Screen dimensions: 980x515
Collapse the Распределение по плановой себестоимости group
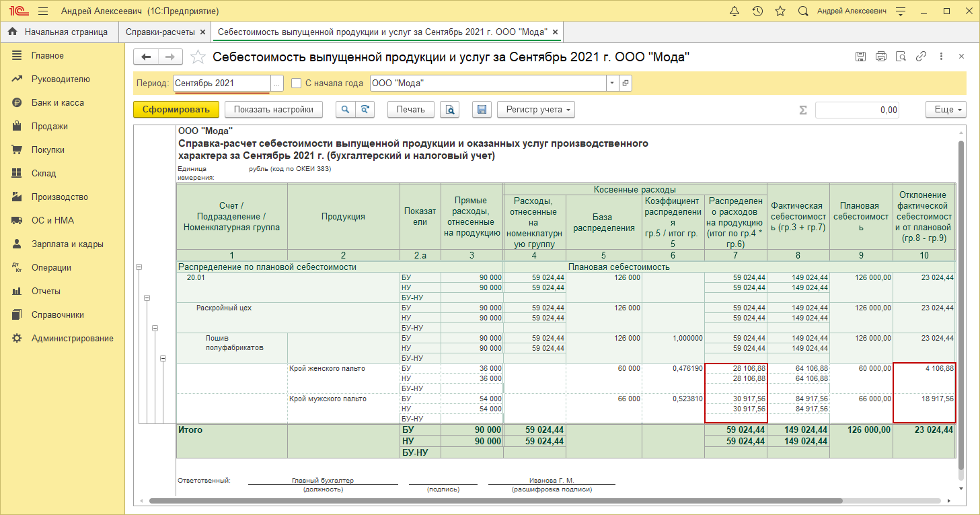pyautogui.click(x=139, y=267)
